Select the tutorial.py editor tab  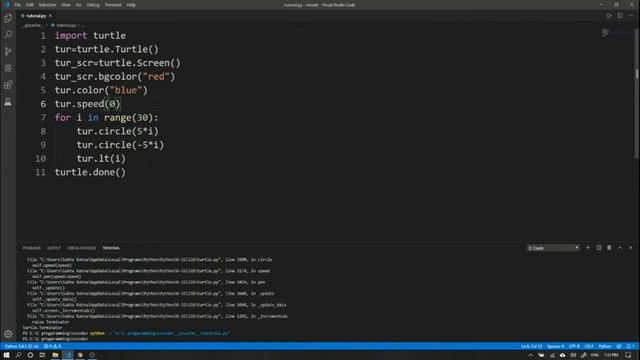click(35, 16)
